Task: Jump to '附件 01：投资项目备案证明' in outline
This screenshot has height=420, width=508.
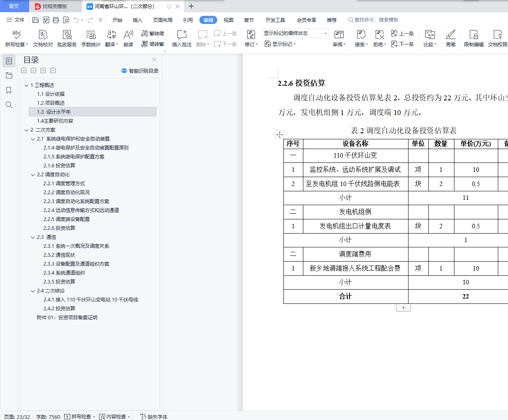Action: pyautogui.click(x=67, y=318)
